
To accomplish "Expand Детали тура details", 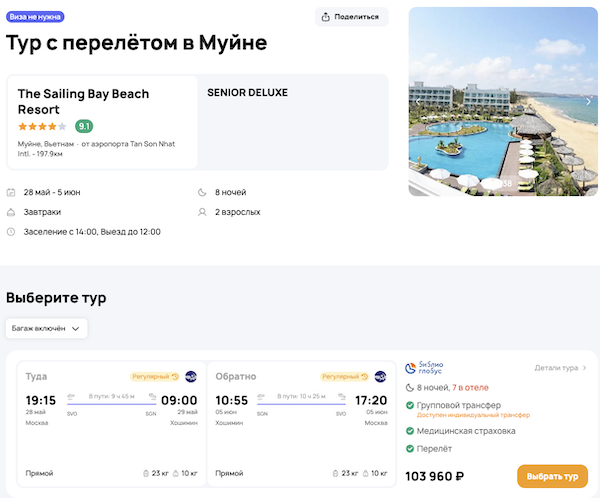I will [x=560, y=368].
